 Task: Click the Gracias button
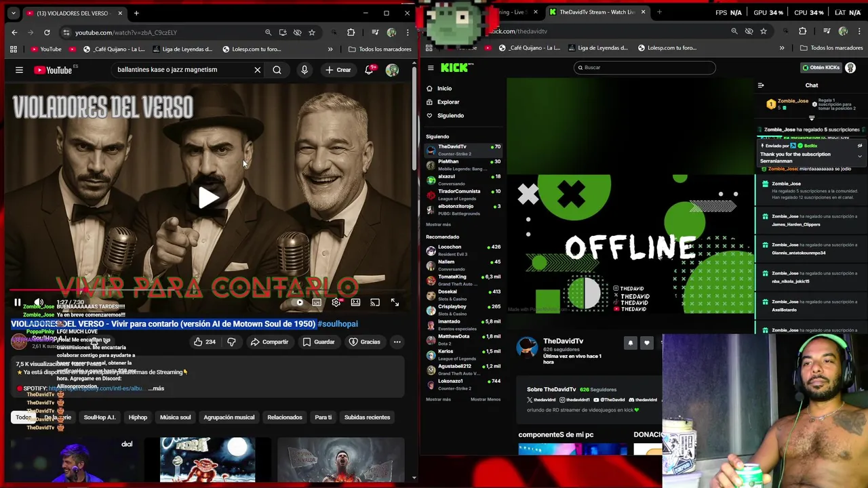tap(365, 342)
